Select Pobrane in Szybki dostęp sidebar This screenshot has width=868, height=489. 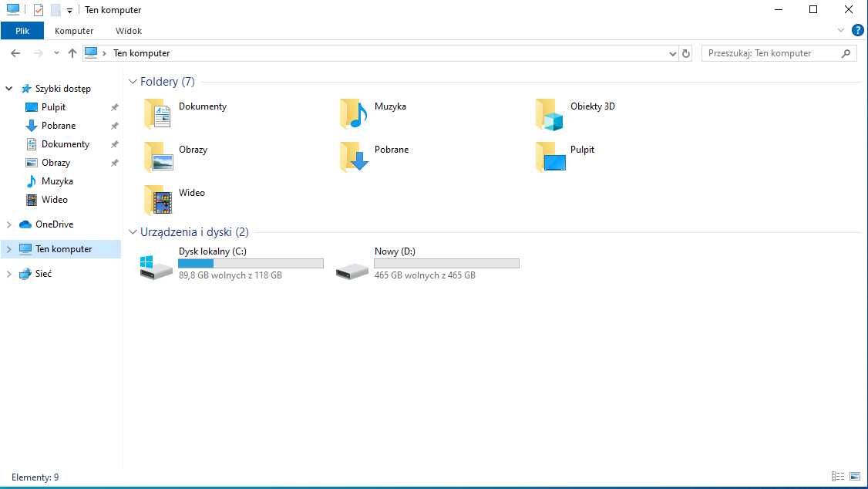[58, 126]
